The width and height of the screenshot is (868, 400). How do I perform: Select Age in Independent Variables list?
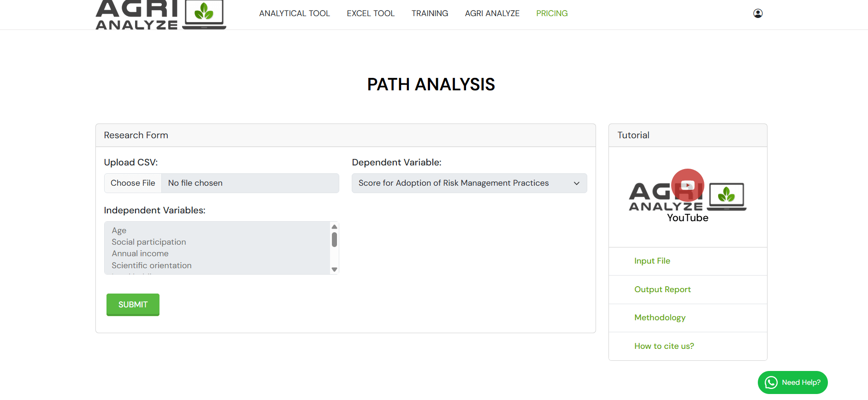(x=119, y=230)
